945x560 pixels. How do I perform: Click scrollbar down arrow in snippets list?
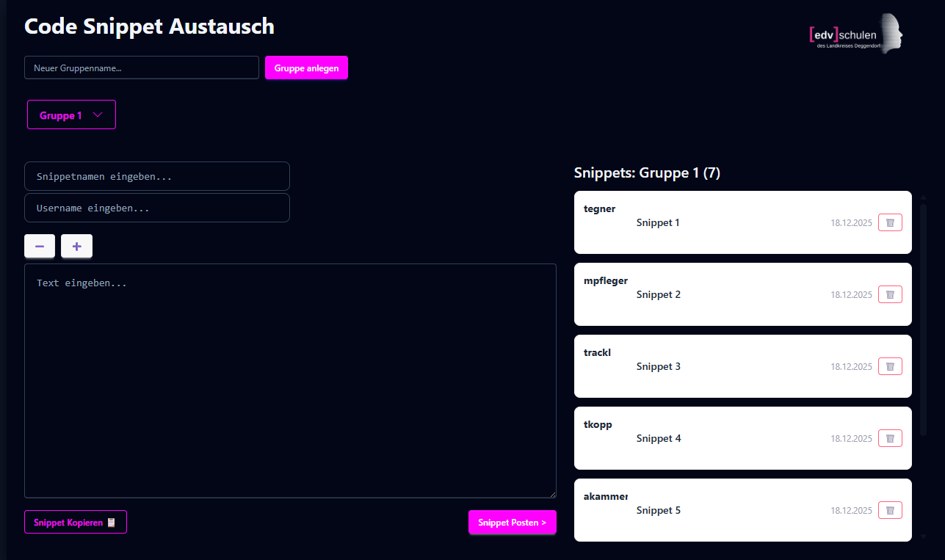click(x=923, y=537)
